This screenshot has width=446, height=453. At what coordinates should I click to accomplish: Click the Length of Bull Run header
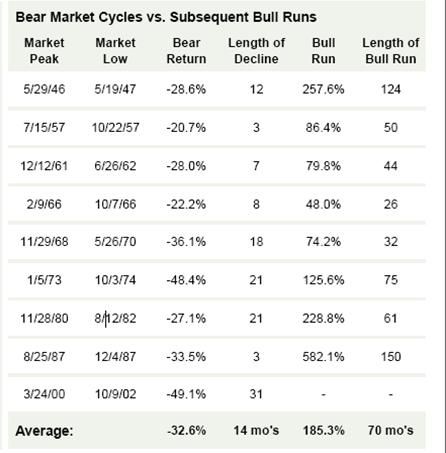391,51
